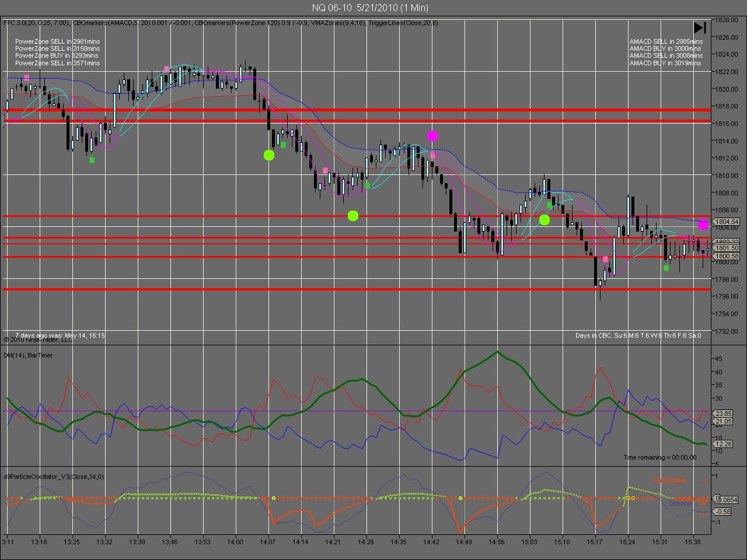Click the text PowerZone SELL in 2981mins
Viewport: 747px width, 560px height.
point(57,41)
